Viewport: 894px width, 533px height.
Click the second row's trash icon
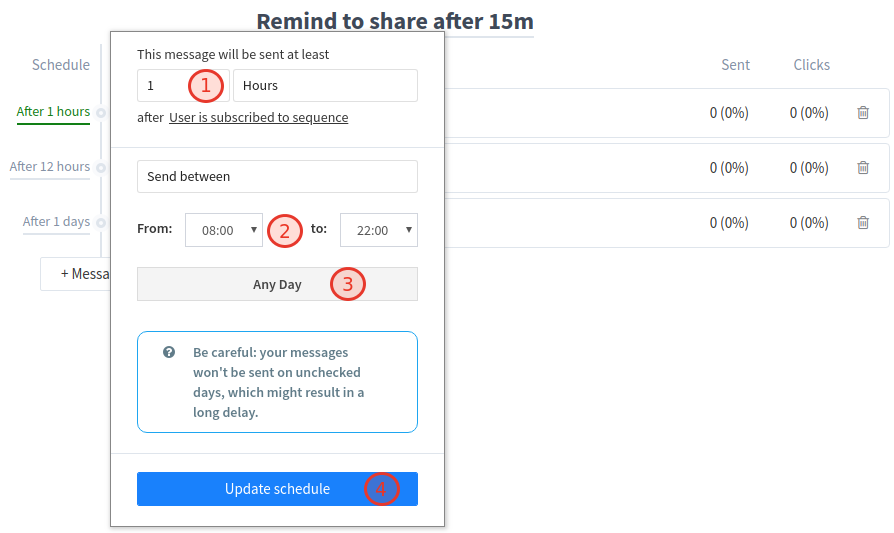tap(863, 168)
